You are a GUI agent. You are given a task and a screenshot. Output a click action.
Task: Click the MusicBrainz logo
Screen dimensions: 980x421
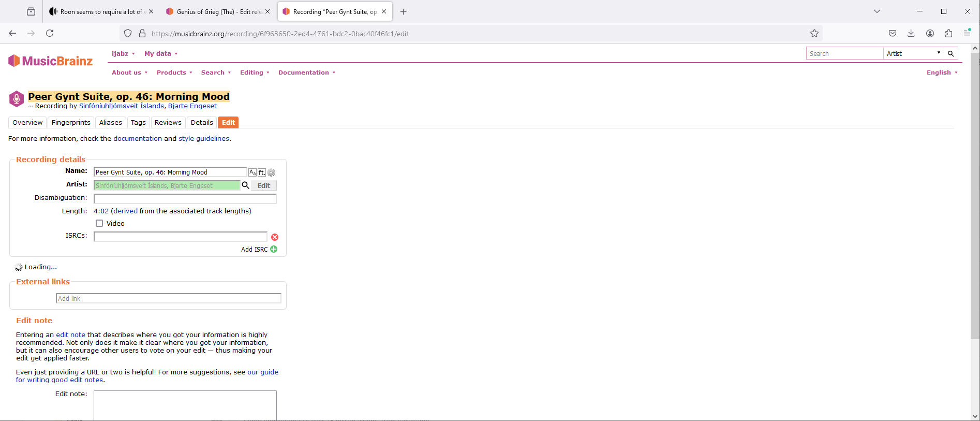coord(51,61)
